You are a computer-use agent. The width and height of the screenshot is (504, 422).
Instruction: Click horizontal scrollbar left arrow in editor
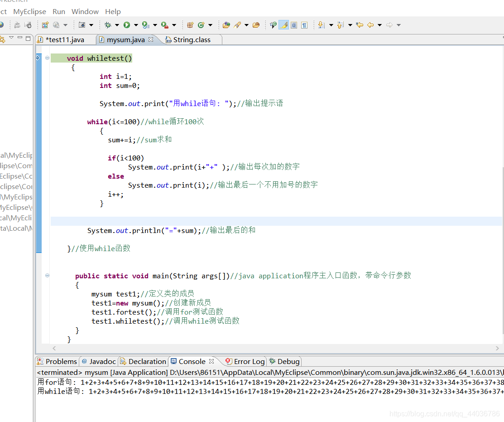[x=54, y=349]
